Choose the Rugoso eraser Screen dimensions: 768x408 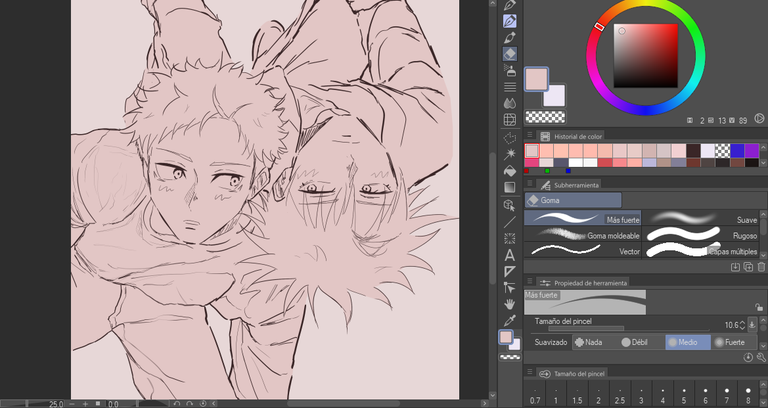701,234
